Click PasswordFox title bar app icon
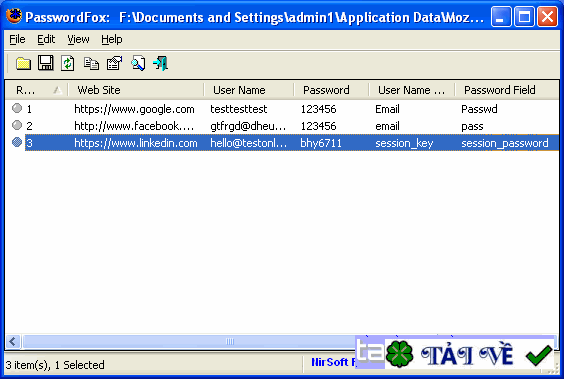Image resolution: width=564 pixels, height=379 pixels. [14, 16]
